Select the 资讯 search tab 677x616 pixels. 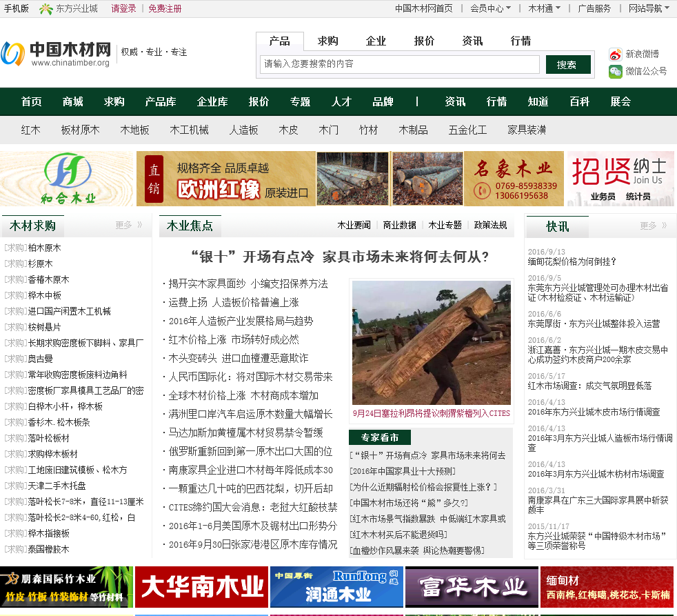[472, 41]
